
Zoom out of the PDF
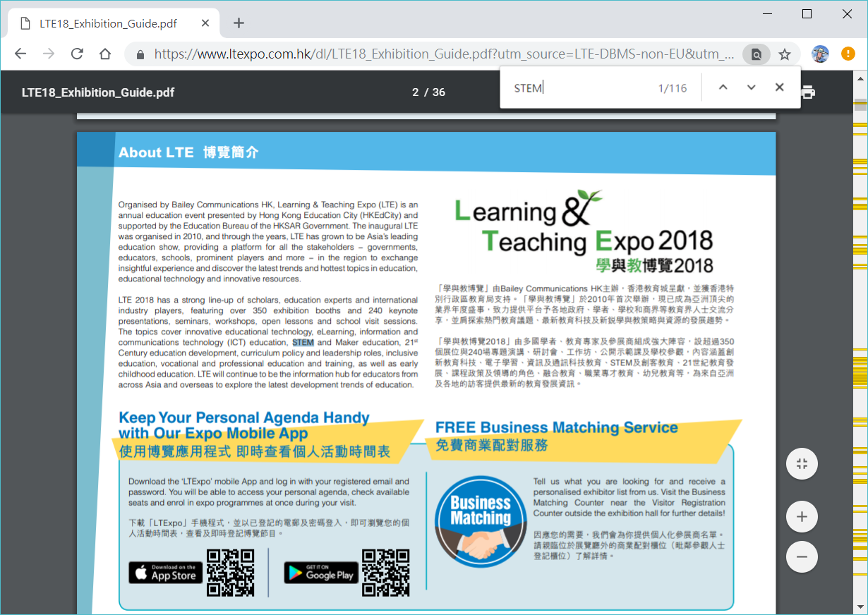802,556
